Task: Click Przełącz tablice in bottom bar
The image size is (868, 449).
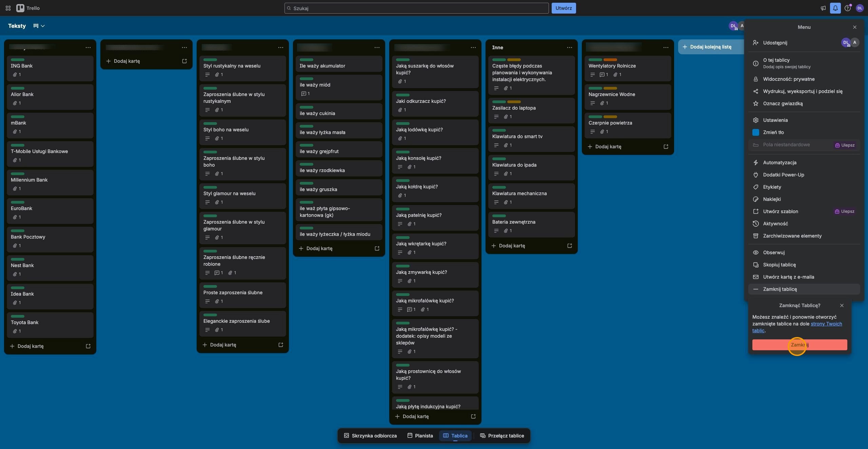Action: (502, 436)
